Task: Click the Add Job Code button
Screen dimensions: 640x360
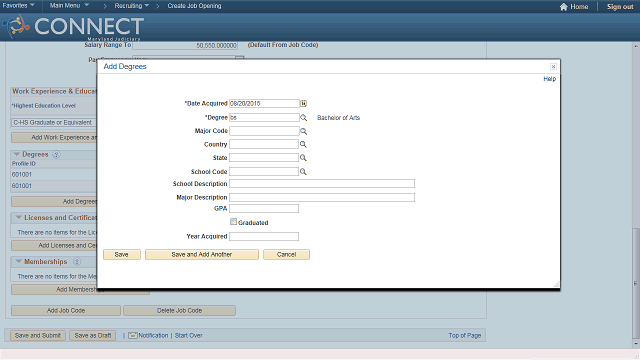Action: pos(66,311)
